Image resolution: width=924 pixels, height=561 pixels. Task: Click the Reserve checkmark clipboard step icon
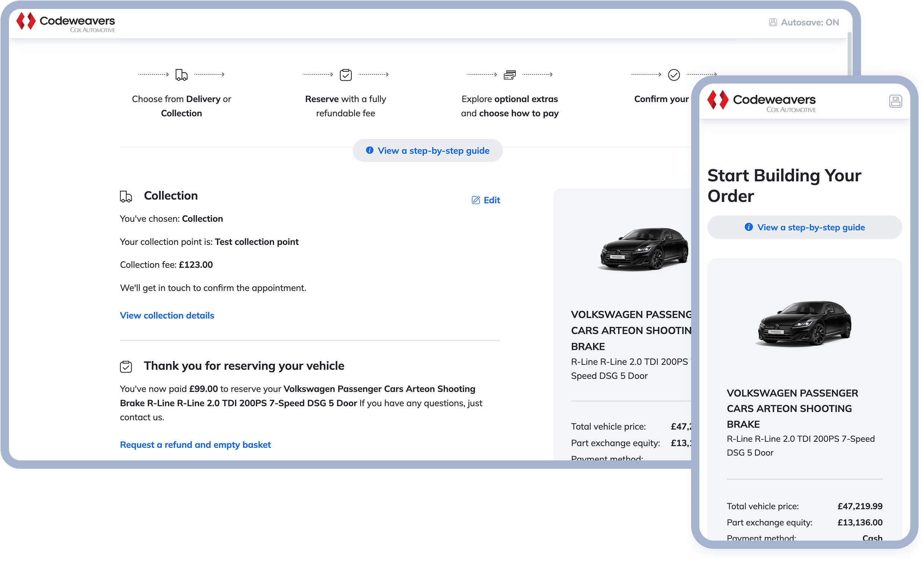[x=345, y=75]
